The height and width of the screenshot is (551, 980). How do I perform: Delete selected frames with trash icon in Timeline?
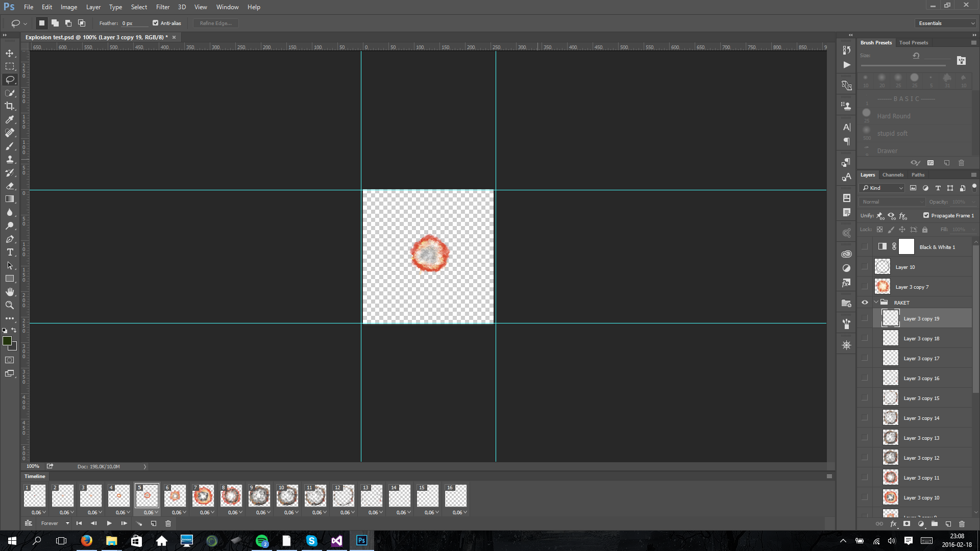[x=168, y=523]
